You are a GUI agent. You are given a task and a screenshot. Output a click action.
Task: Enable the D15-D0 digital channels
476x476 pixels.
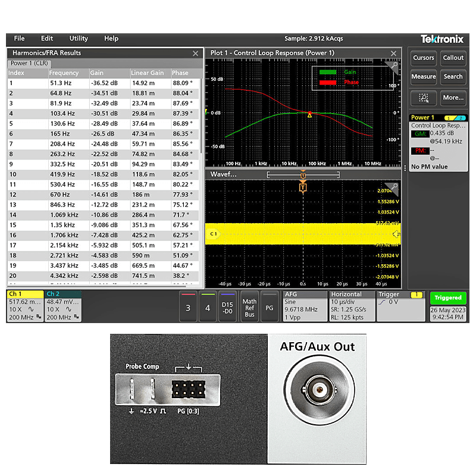click(x=227, y=307)
